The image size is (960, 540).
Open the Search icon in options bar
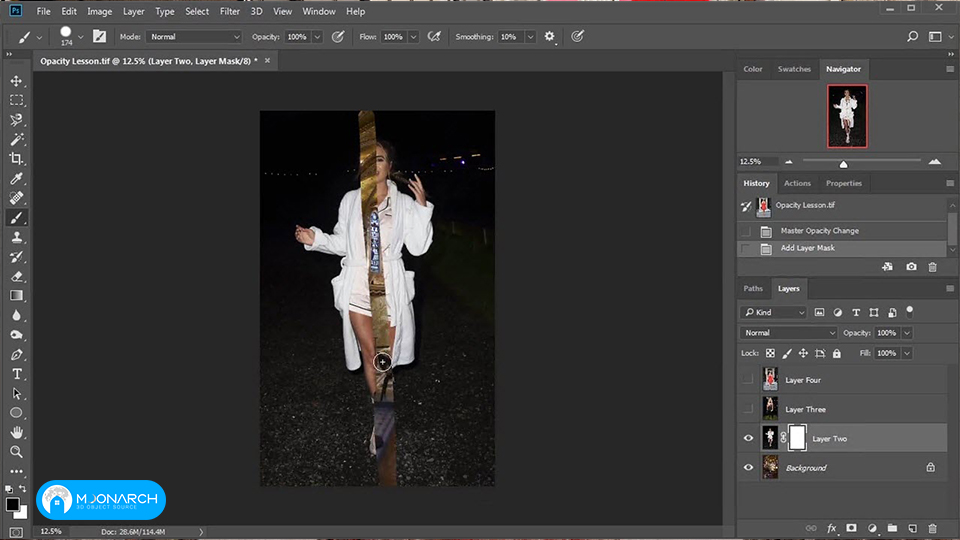click(x=912, y=37)
